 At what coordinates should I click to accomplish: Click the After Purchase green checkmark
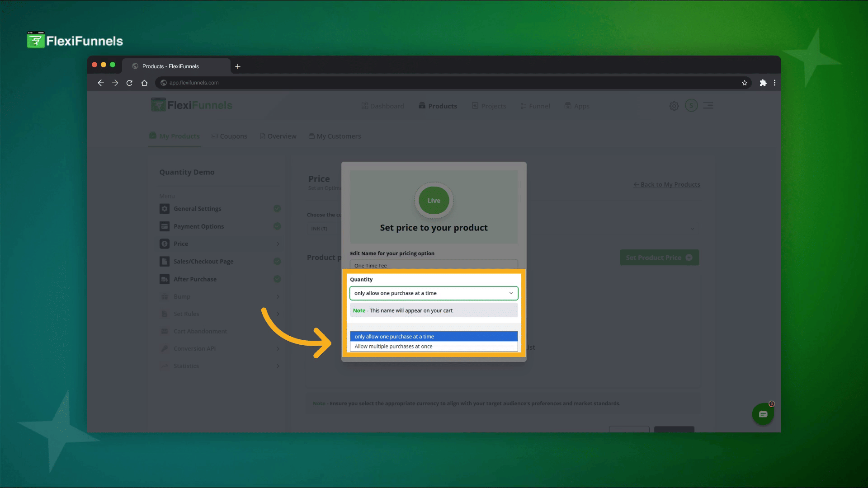pyautogui.click(x=277, y=279)
